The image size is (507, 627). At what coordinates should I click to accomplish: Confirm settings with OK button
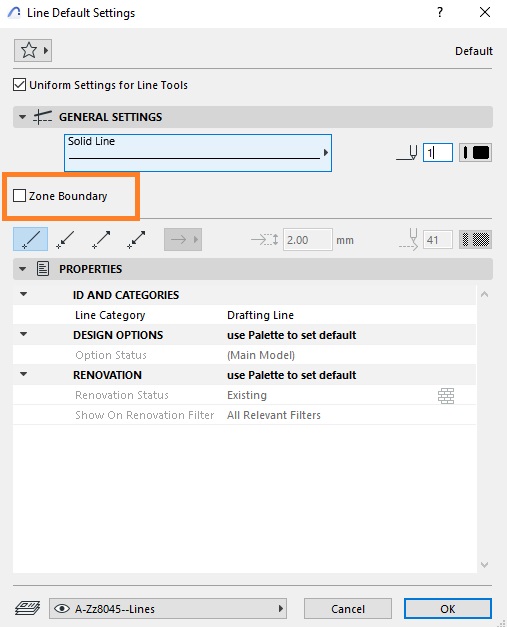(448, 609)
